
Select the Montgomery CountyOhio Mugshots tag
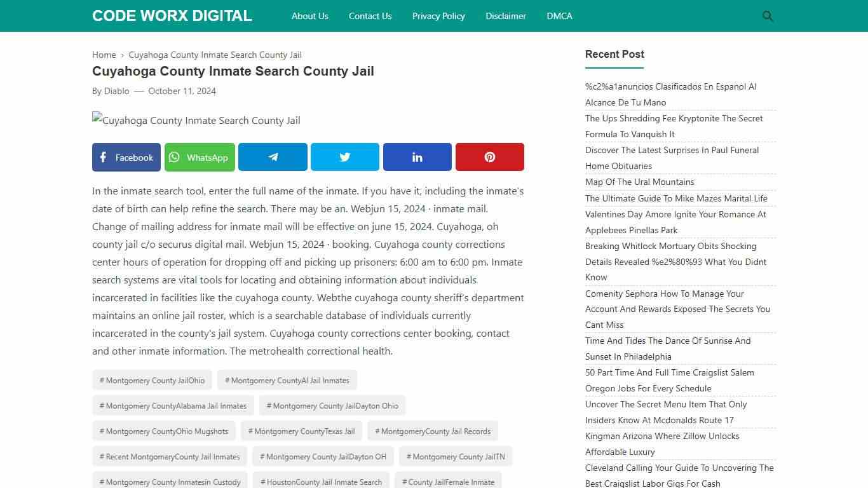(163, 431)
